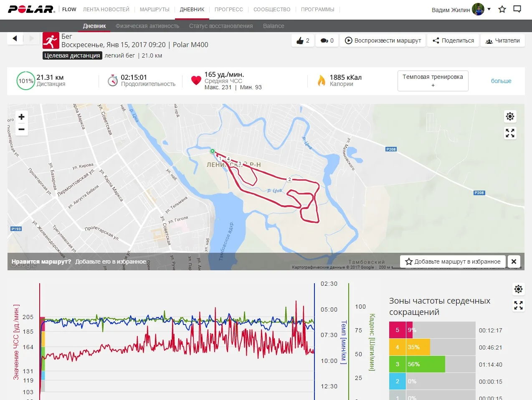Click Воспроизвести маршрут button
The width and height of the screenshot is (532, 400).
point(383,40)
